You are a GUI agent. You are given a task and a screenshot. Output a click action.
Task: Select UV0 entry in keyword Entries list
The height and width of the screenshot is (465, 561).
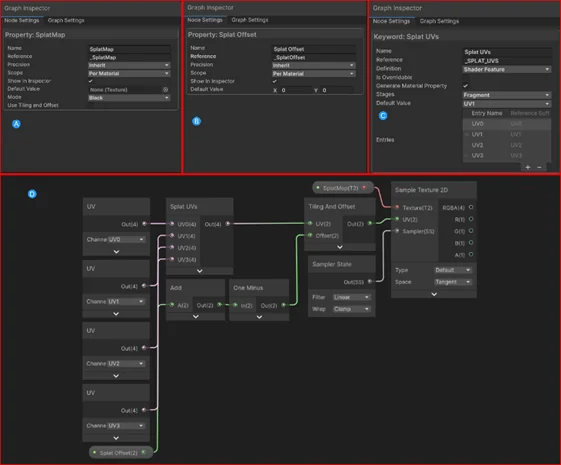pyautogui.click(x=507, y=124)
